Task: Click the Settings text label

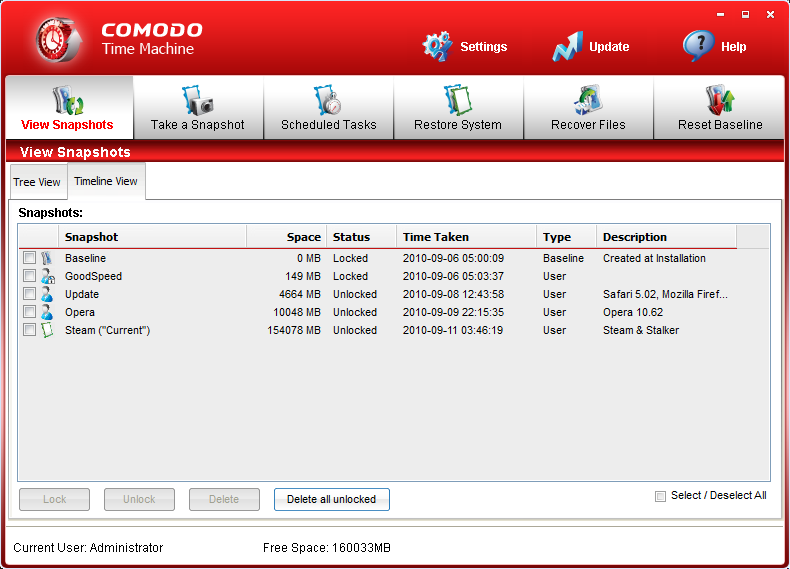Action: click(484, 47)
